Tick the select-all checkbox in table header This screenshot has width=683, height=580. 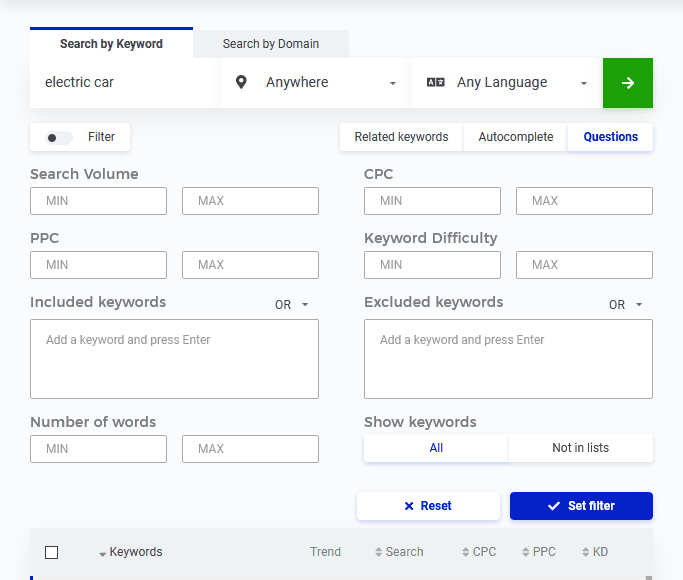51,552
